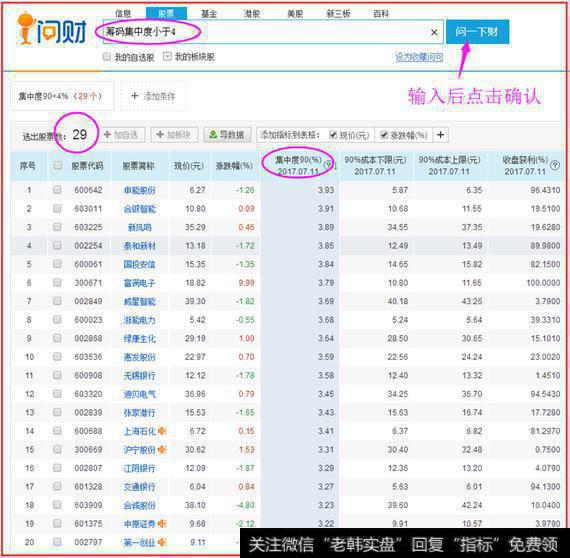The width and height of the screenshot is (570, 558).
Task: Open stock link 合诚股份
Action: tap(139, 505)
